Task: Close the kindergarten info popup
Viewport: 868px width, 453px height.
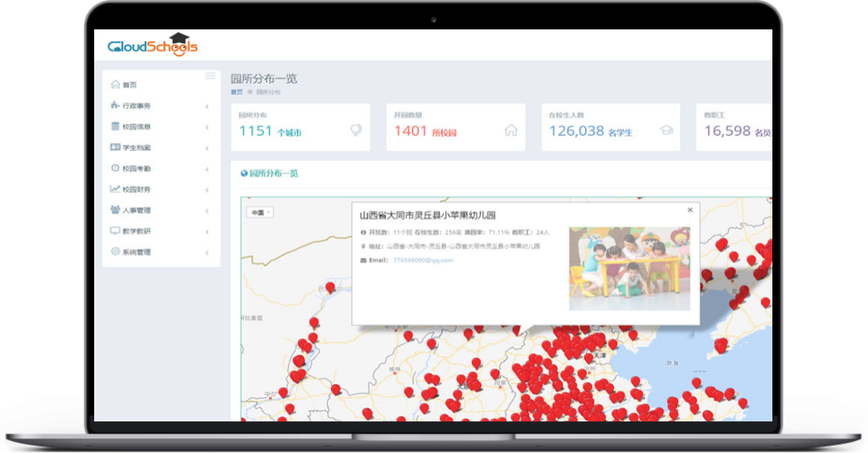Action: tap(690, 210)
